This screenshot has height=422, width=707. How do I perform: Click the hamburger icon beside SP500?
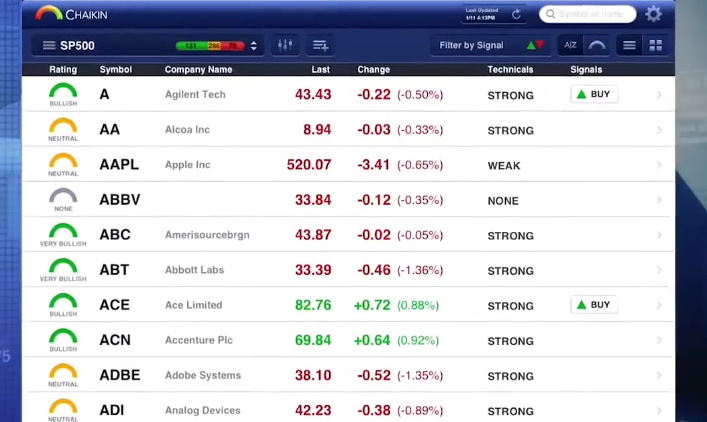(48, 46)
